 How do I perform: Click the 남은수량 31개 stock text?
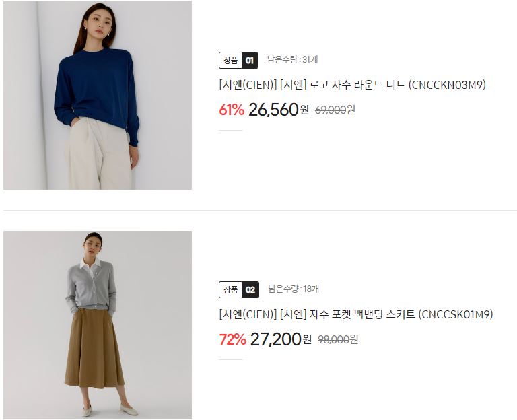click(292, 60)
